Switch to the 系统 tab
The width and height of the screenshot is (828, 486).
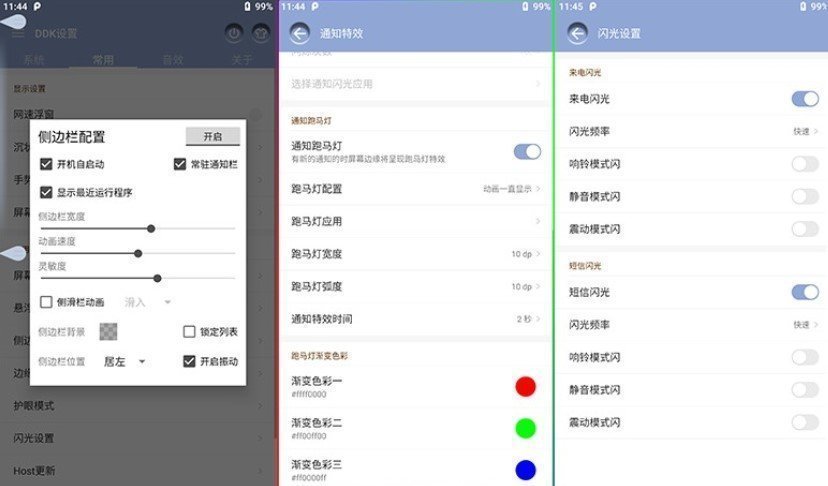pos(34,60)
